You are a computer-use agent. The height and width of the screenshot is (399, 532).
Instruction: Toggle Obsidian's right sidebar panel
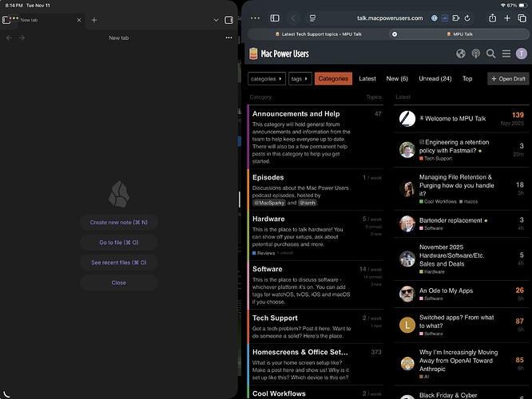click(x=229, y=19)
